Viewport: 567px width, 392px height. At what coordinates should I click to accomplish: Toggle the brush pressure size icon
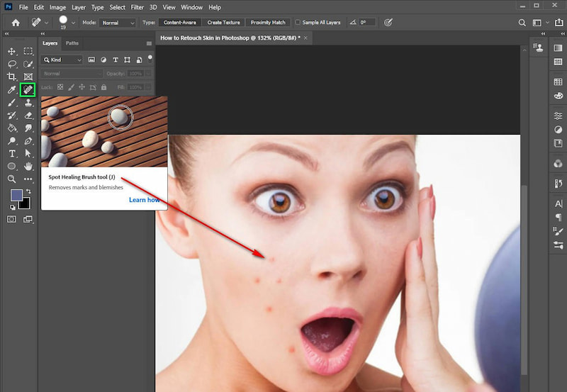point(388,23)
